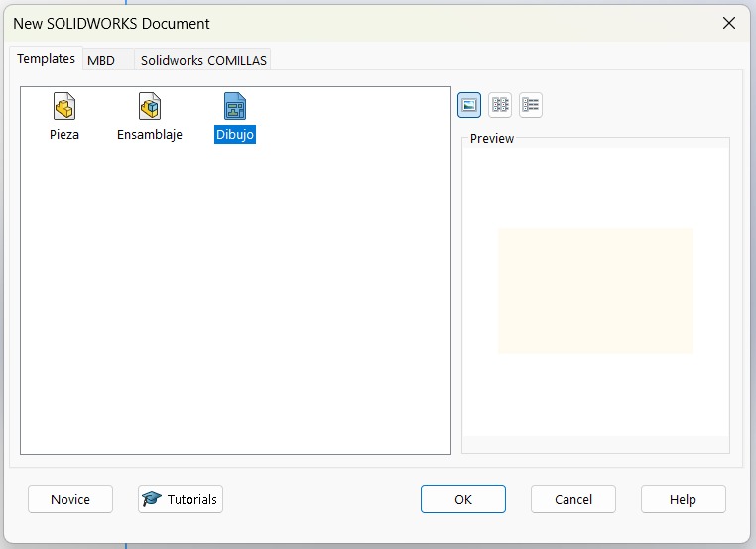Viewport: 756px width, 549px height.
Task: Select the Ensamblaje assembly template icon
Action: [x=150, y=106]
